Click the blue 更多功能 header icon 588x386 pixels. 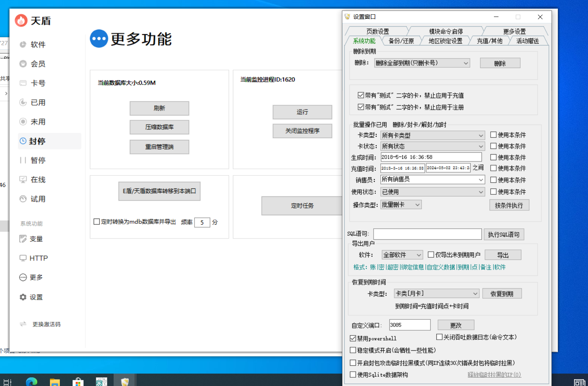99,39
